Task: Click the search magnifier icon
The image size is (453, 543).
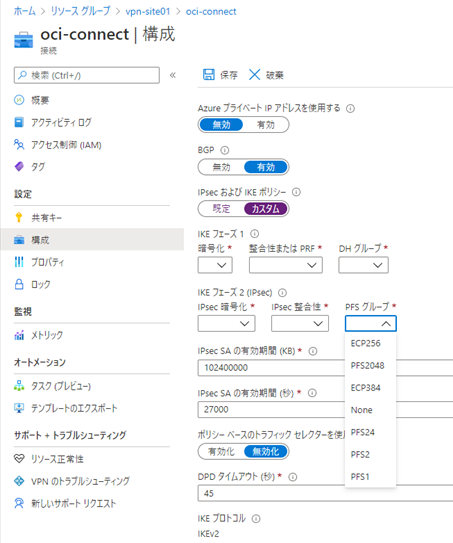Action: (x=23, y=75)
